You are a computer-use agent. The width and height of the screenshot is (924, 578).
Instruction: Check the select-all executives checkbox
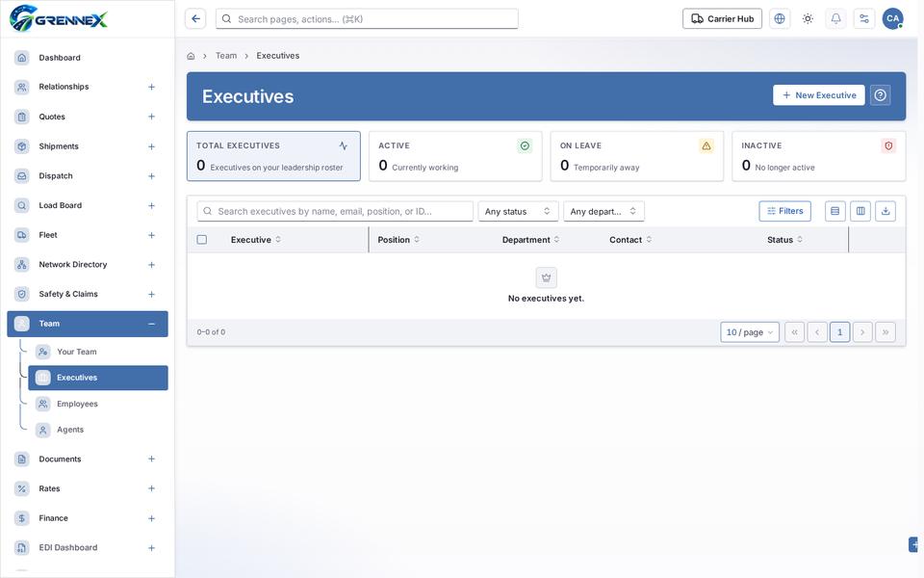click(202, 240)
